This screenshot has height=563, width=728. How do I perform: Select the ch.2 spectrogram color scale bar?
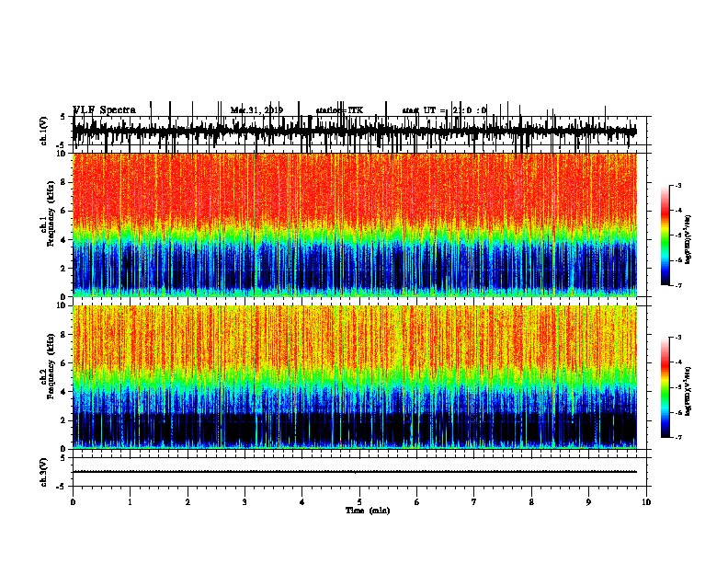665,387
